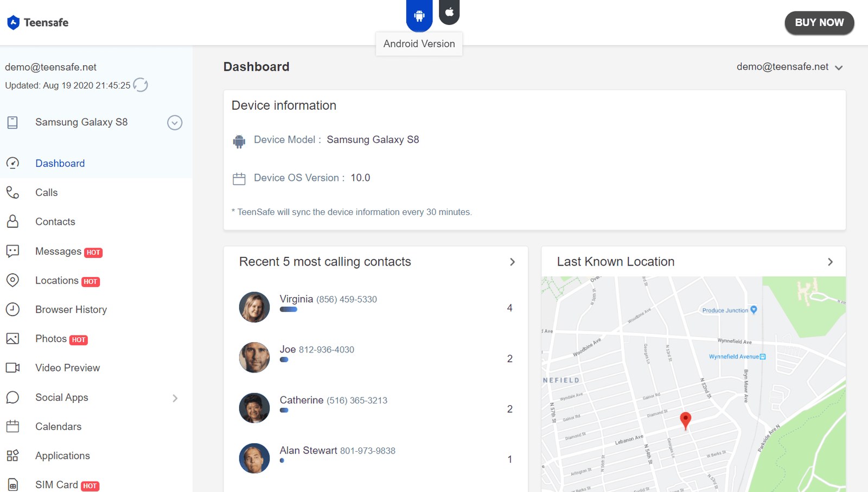Click the Video Preview camera icon

click(x=12, y=368)
